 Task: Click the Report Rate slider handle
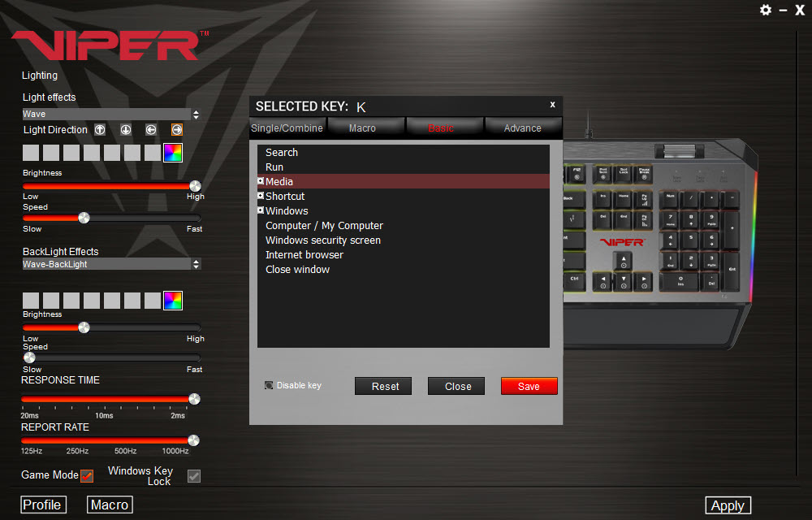click(x=194, y=440)
